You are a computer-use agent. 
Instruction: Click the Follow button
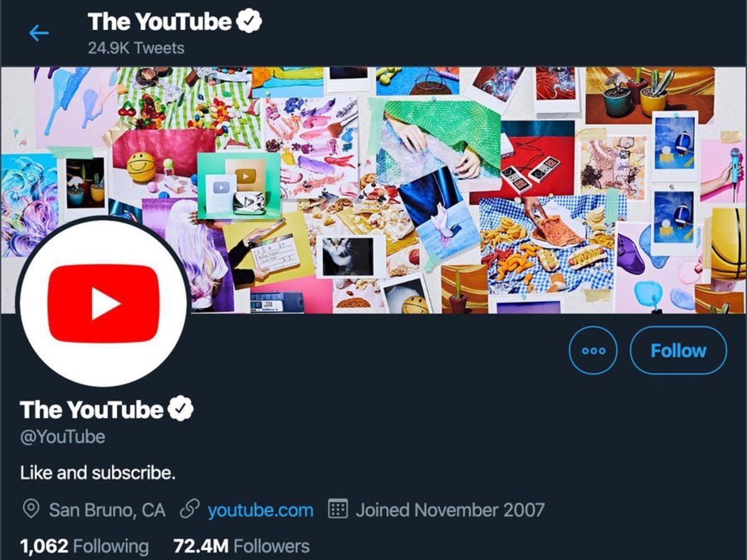coord(678,350)
